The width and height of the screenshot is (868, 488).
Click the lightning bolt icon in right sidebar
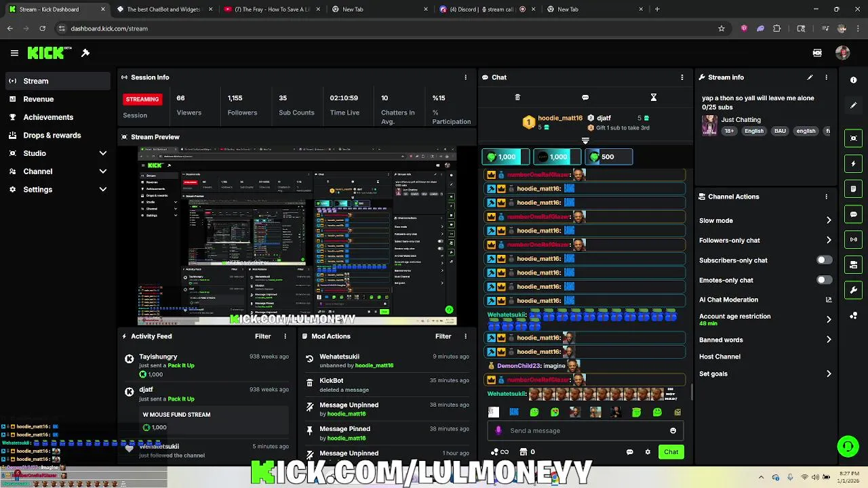pos(854,163)
